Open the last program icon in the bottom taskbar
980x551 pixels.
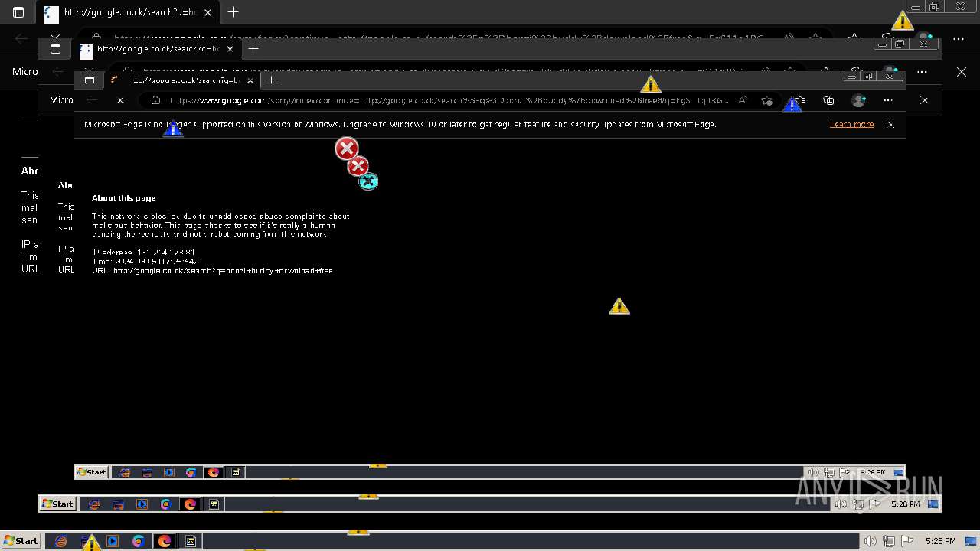pyautogui.click(x=191, y=541)
